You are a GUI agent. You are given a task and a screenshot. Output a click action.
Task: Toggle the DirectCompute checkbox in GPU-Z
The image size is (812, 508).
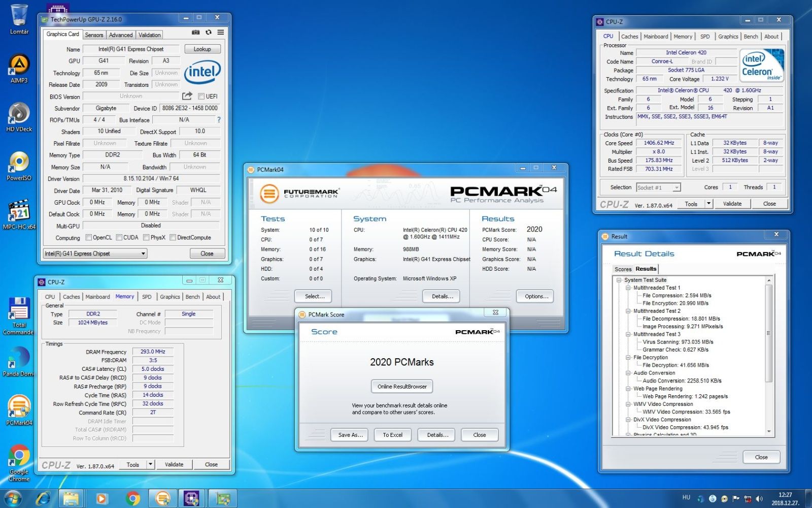coord(173,237)
